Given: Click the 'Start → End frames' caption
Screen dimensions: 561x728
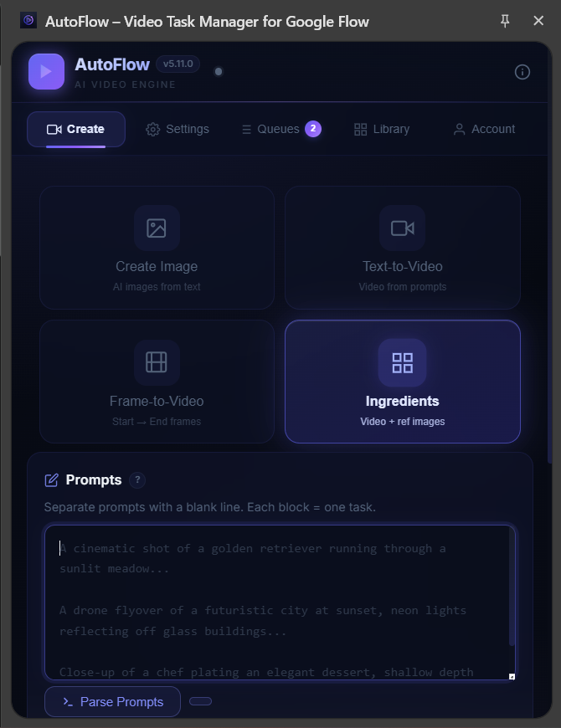Looking at the screenshot, I should 157,422.
